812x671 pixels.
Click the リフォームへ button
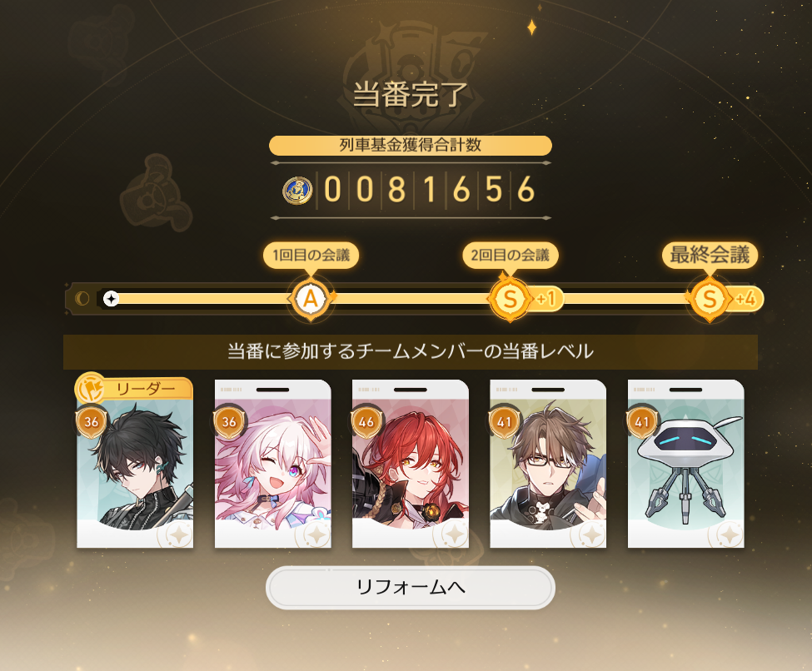pyautogui.click(x=410, y=588)
